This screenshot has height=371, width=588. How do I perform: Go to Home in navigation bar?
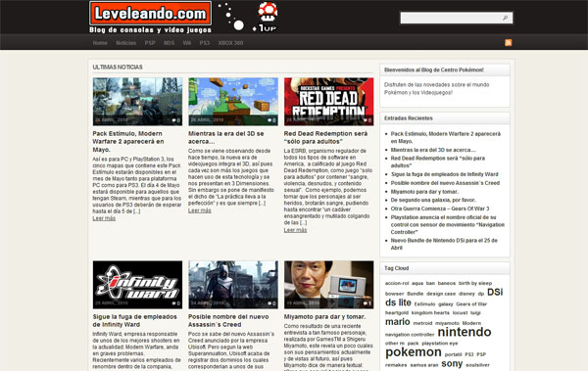[100, 43]
